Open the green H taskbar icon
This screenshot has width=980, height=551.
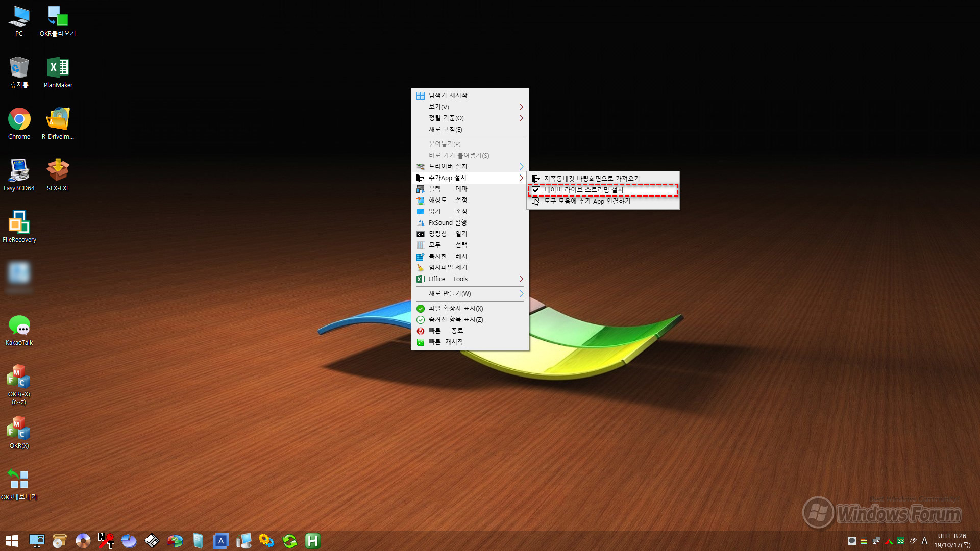tap(312, 541)
